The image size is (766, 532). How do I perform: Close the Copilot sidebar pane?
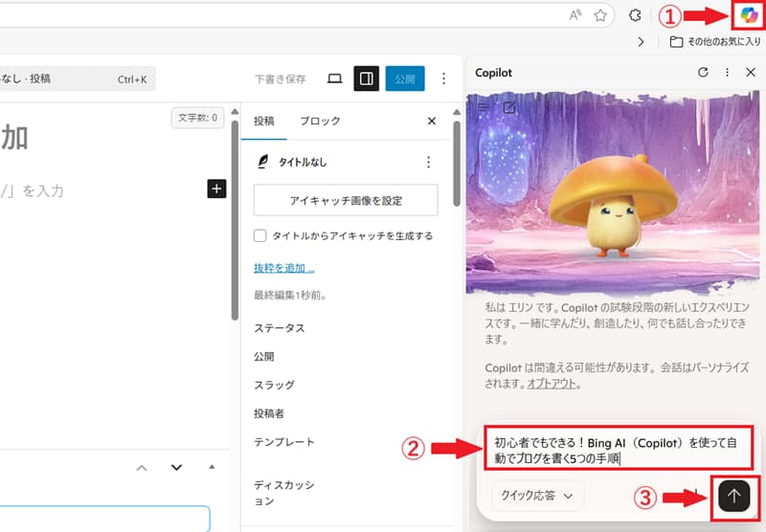751,72
